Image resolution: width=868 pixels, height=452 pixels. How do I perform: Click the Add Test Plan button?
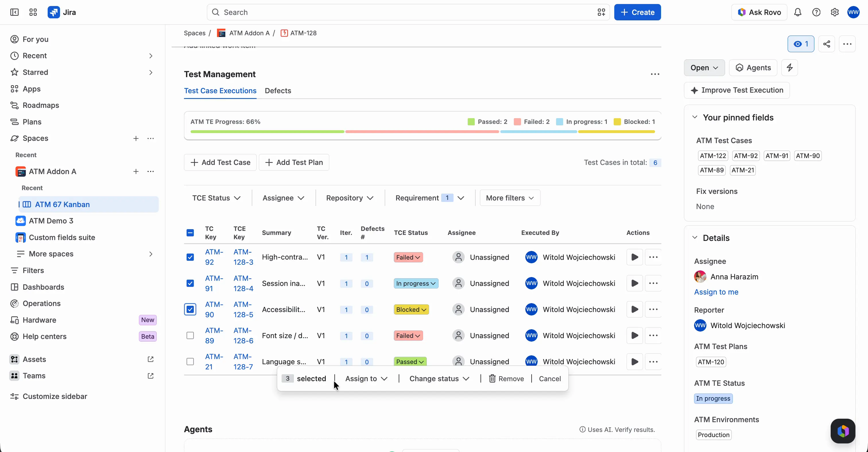[294, 163]
